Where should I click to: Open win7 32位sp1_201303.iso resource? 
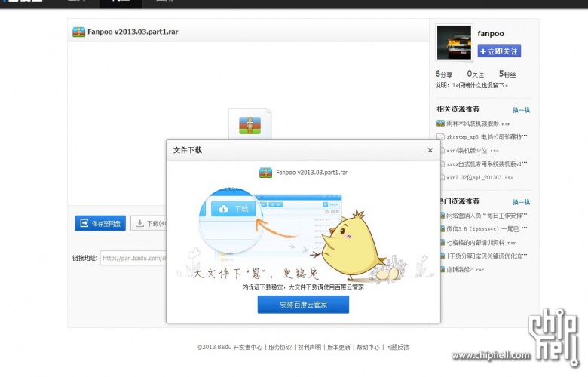click(479, 177)
